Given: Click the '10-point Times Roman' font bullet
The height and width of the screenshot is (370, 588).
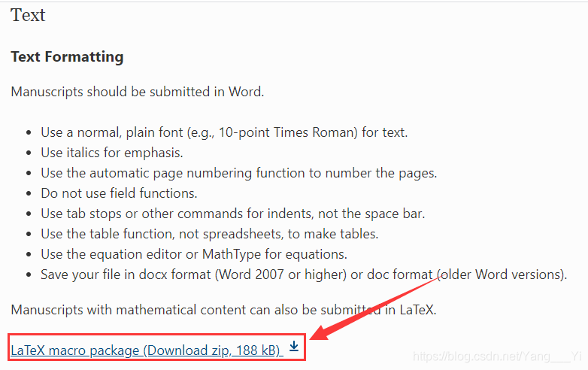Looking at the screenshot, I should [224, 132].
